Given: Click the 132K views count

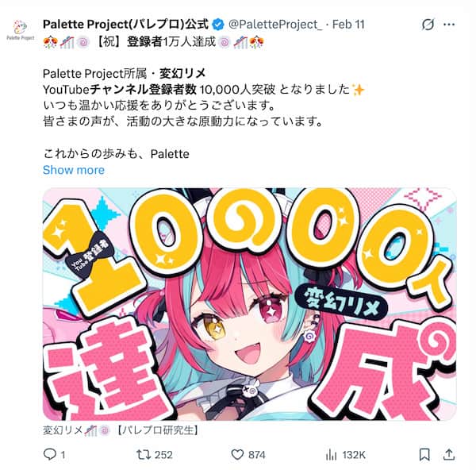Looking at the screenshot, I should point(354,455).
